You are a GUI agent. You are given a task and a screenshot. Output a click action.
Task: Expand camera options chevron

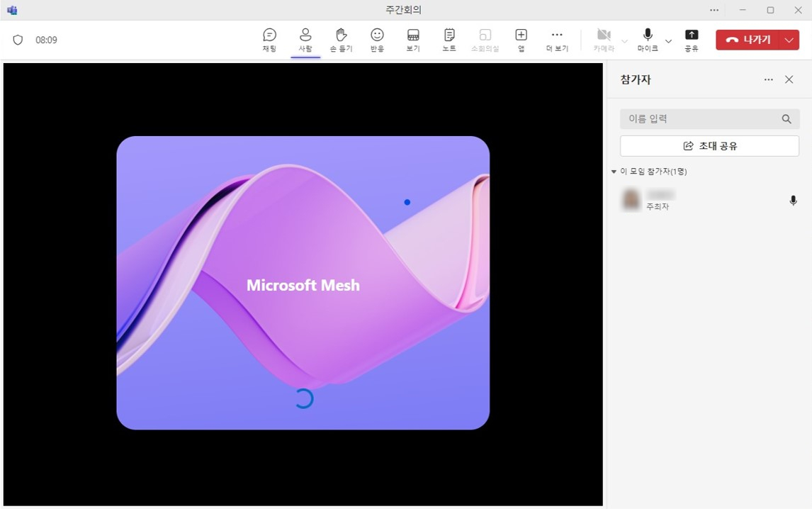pos(624,41)
